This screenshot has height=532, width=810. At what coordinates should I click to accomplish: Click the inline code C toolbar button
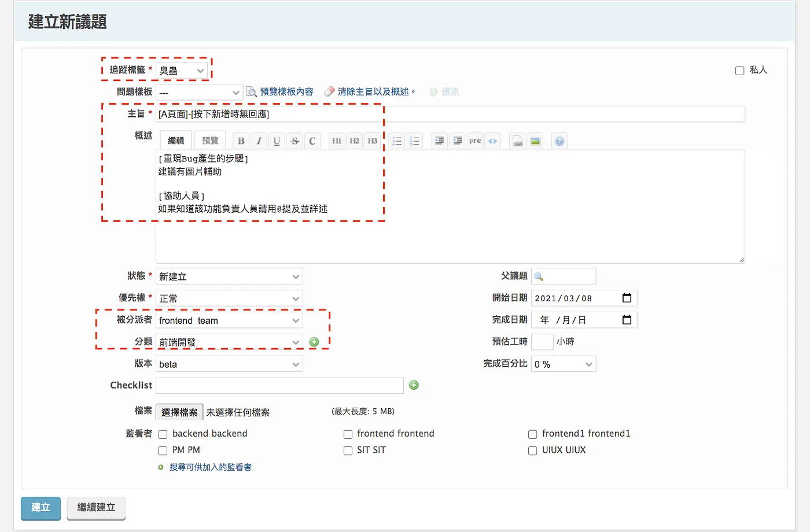(x=312, y=141)
